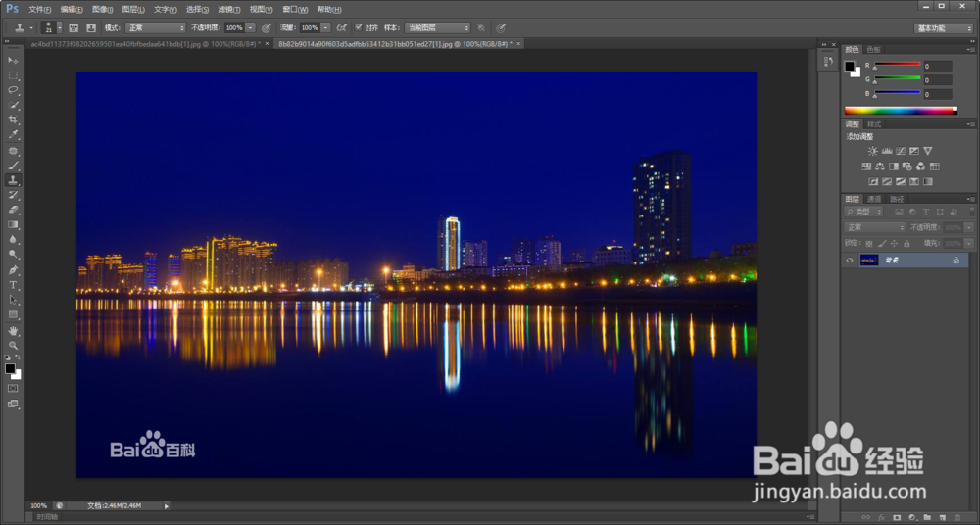The height and width of the screenshot is (525, 980).
Task: Select the Pen tool
Action: [x=13, y=270]
